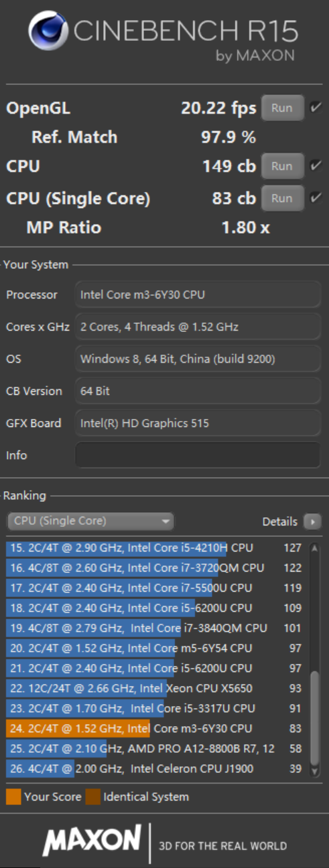Select the Xeon CPU X5650 ranking row
Image resolution: width=329 pixels, height=868 pixels.
(155, 688)
